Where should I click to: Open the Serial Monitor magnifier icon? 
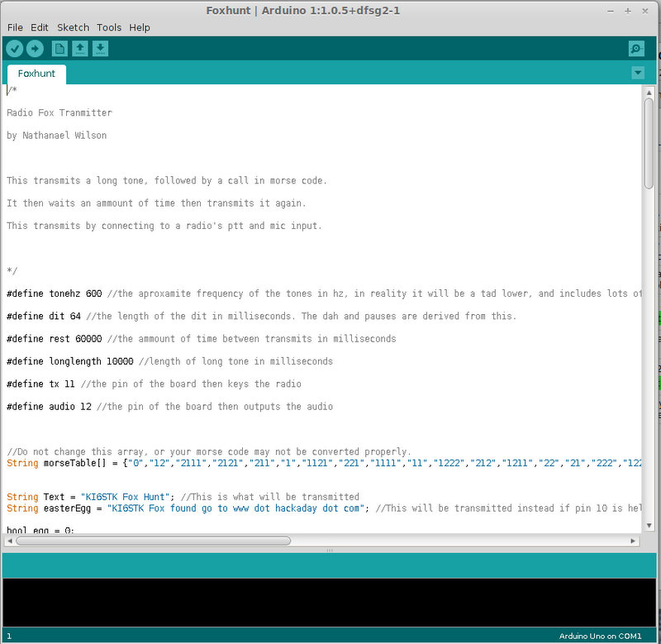(635, 49)
